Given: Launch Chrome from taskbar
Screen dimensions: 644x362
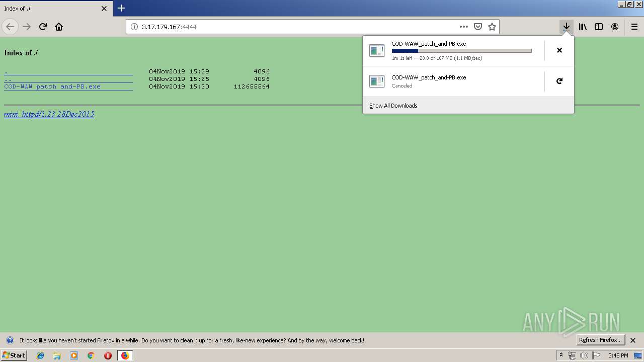Looking at the screenshot, I should [x=91, y=355].
